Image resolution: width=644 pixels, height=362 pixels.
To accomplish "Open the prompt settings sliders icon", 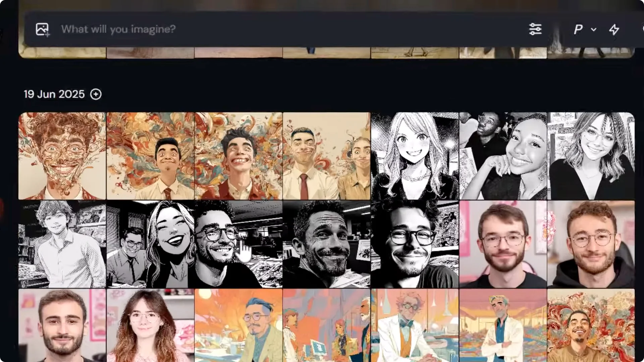I will tap(536, 29).
